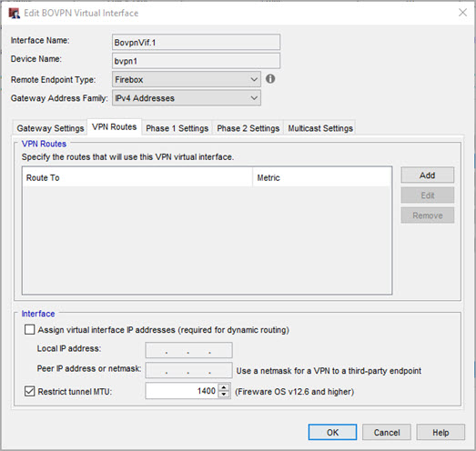The image size is (476, 451).
Task: Switch to the Gateway Settings tab
Action: (50, 128)
